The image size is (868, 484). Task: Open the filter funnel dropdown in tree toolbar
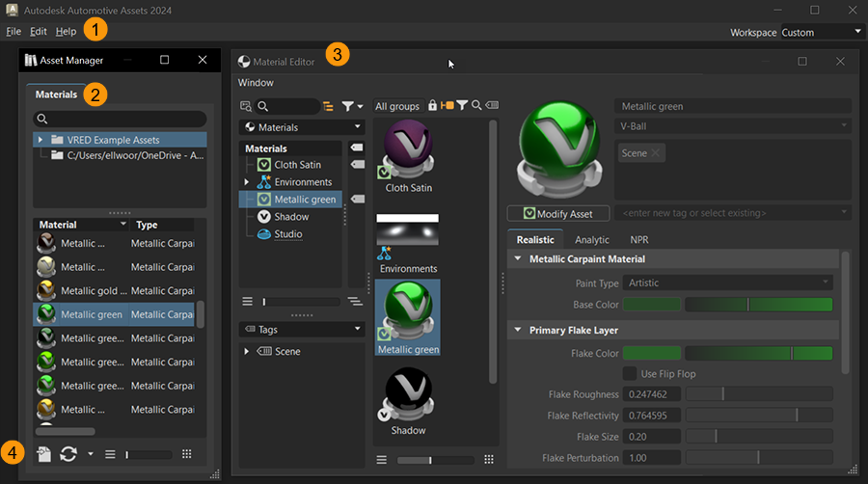(x=352, y=106)
